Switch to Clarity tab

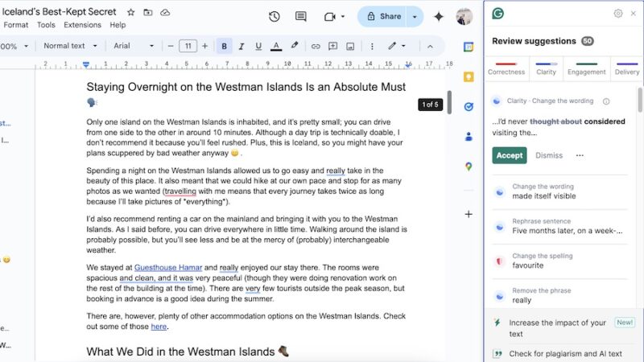pos(547,68)
